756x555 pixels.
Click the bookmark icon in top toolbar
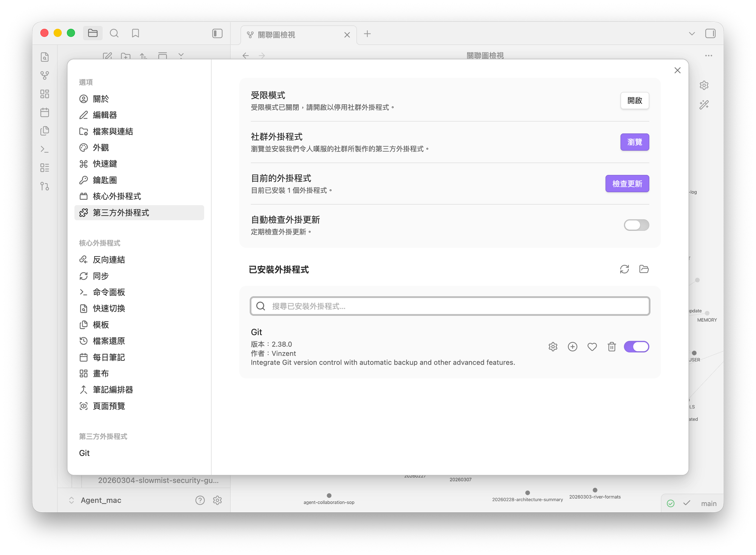(x=135, y=33)
